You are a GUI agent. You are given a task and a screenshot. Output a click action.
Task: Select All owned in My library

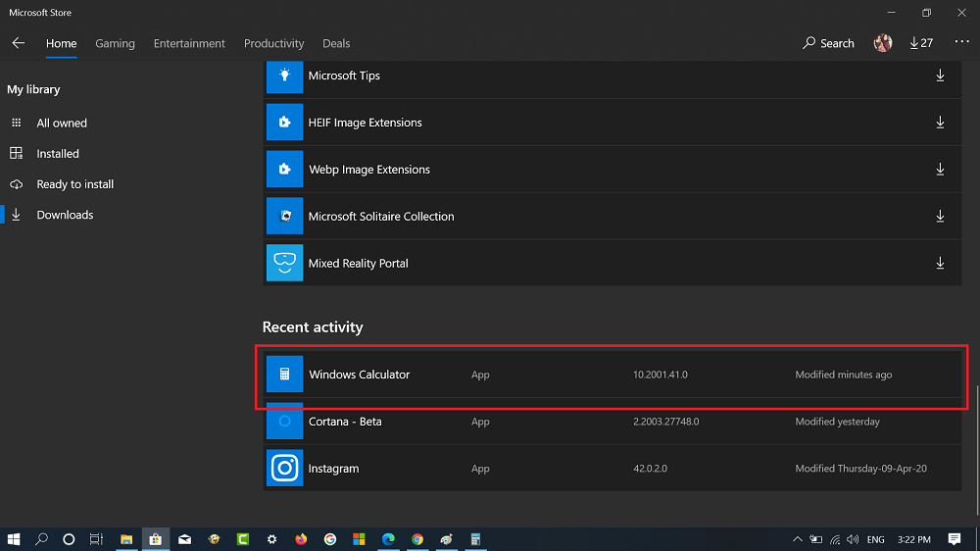point(61,124)
